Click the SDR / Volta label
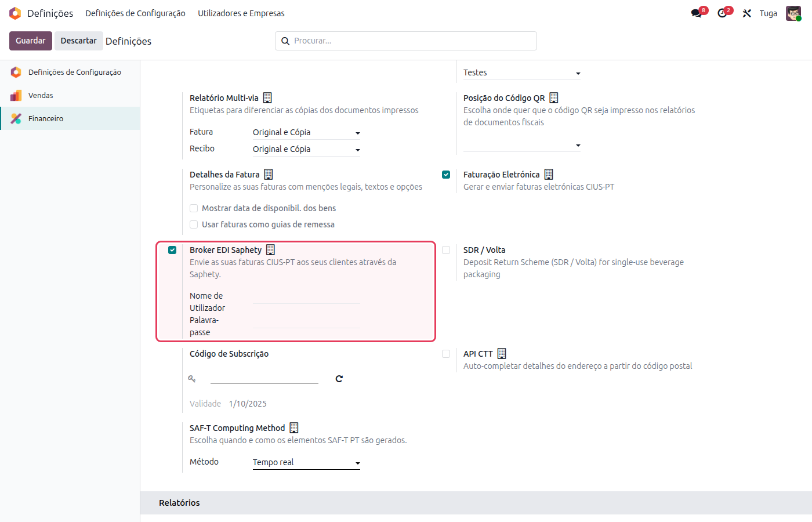This screenshot has height=522, width=812. pyautogui.click(x=484, y=250)
